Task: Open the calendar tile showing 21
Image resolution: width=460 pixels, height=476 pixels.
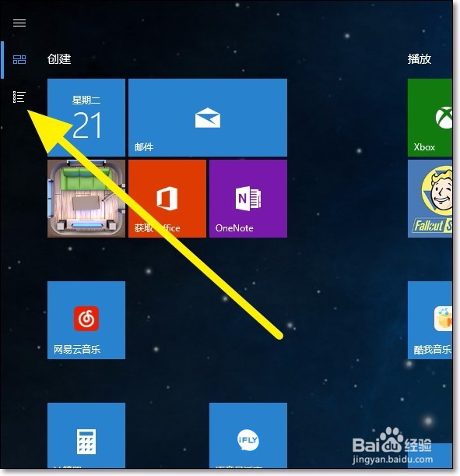Action: pos(86,118)
